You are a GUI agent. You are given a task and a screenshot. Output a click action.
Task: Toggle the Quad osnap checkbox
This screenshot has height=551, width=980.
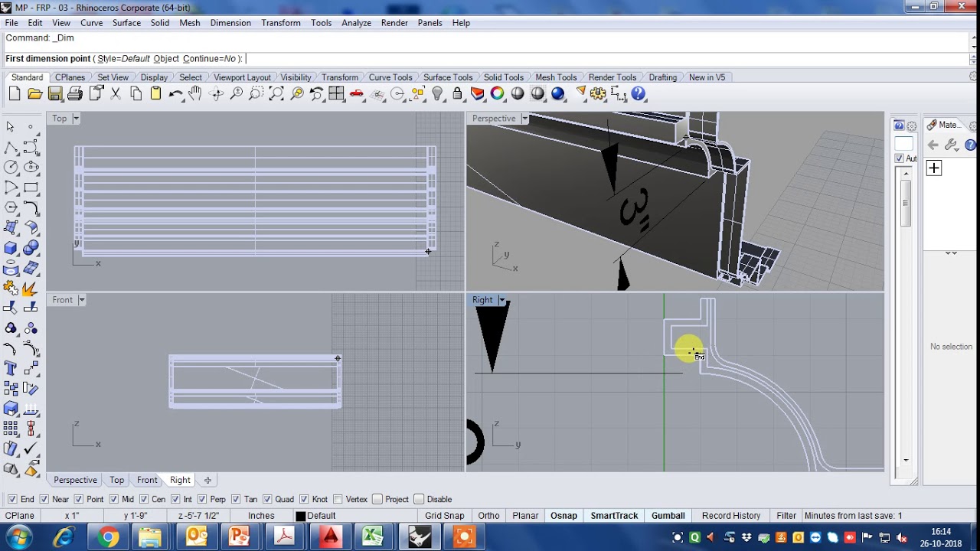pos(266,500)
